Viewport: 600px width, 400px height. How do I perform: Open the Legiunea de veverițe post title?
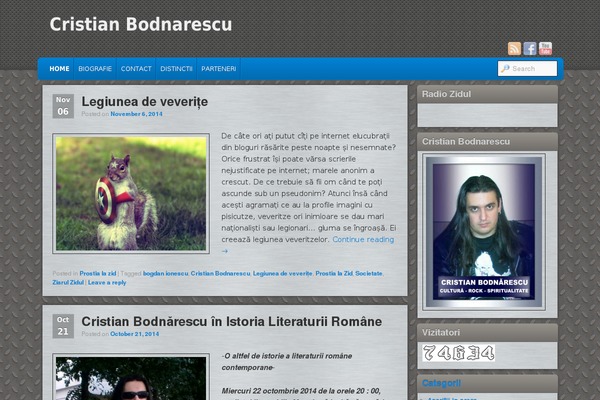tap(145, 101)
